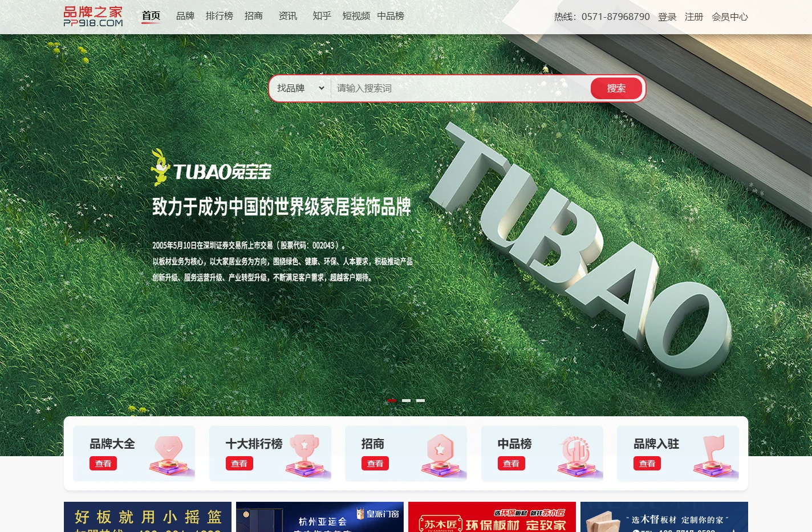Click the TUBAO兔宝宝 rabbit logo in banner
Viewport: 812px width, 532px height.
[x=211, y=168]
